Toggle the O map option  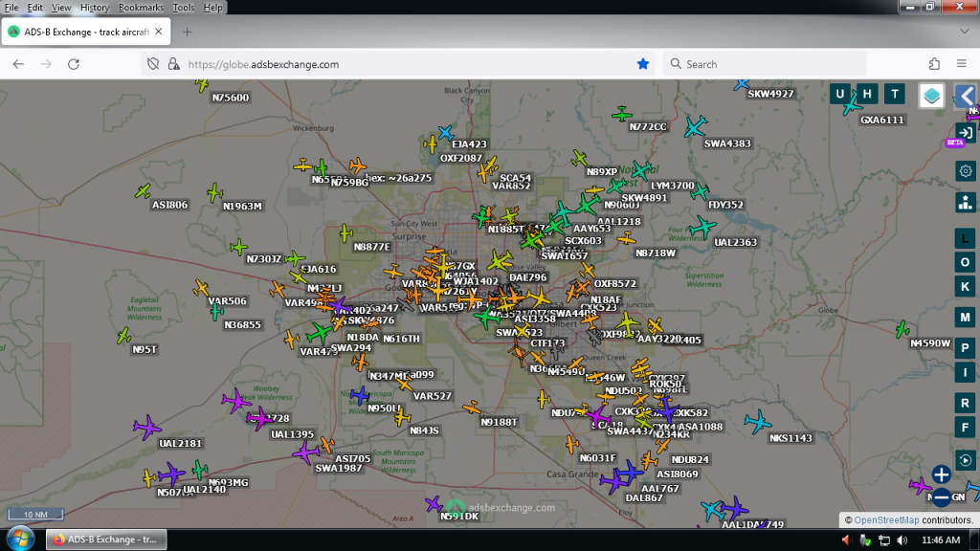tap(965, 262)
